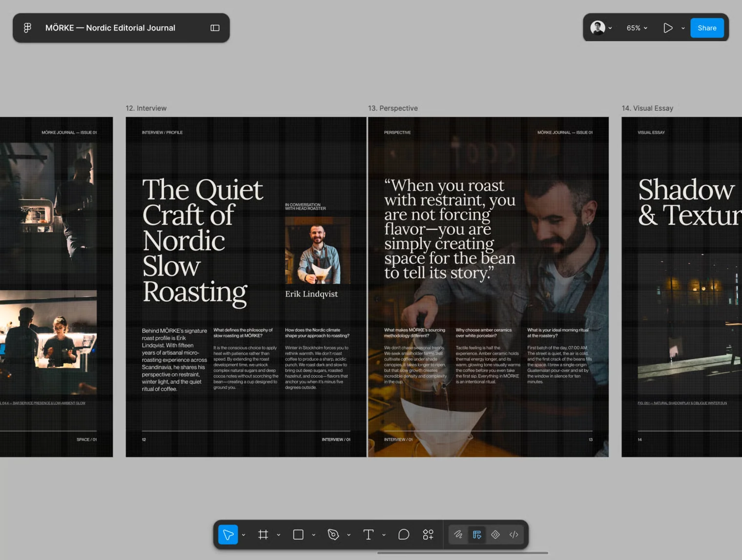
Task: Switch to Design mode
Action: [477, 535]
